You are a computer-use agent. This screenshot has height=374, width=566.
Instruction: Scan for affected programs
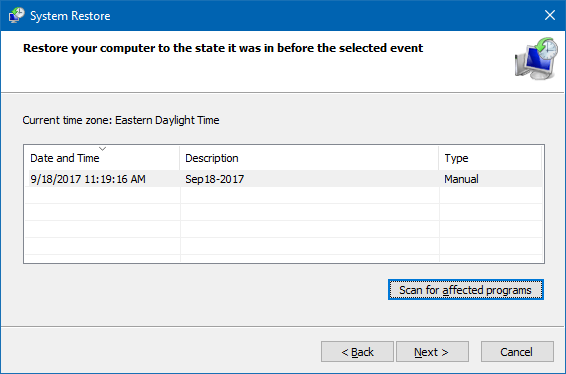point(466,290)
